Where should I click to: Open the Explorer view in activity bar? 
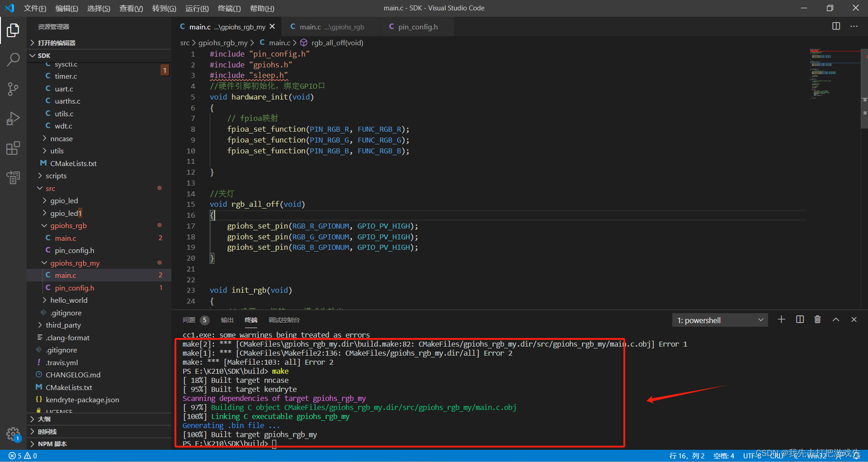(x=13, y=30)
